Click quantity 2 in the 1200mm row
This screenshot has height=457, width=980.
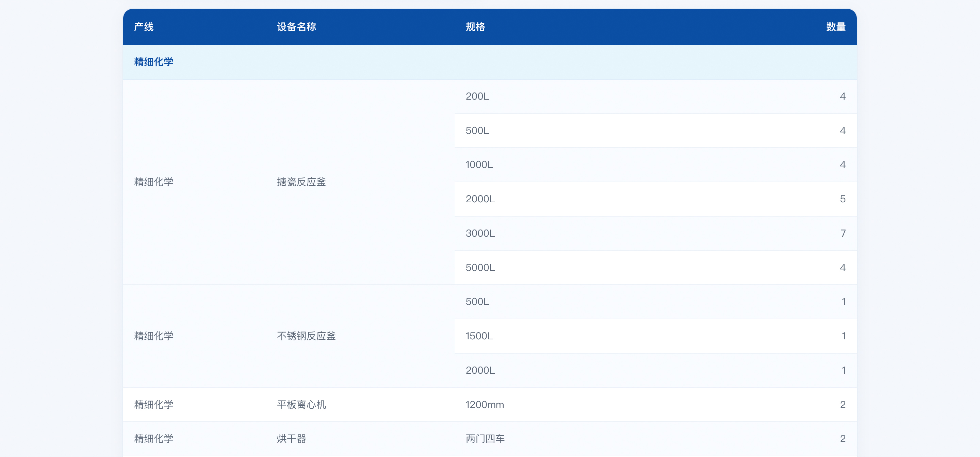(x=843, y=405)
